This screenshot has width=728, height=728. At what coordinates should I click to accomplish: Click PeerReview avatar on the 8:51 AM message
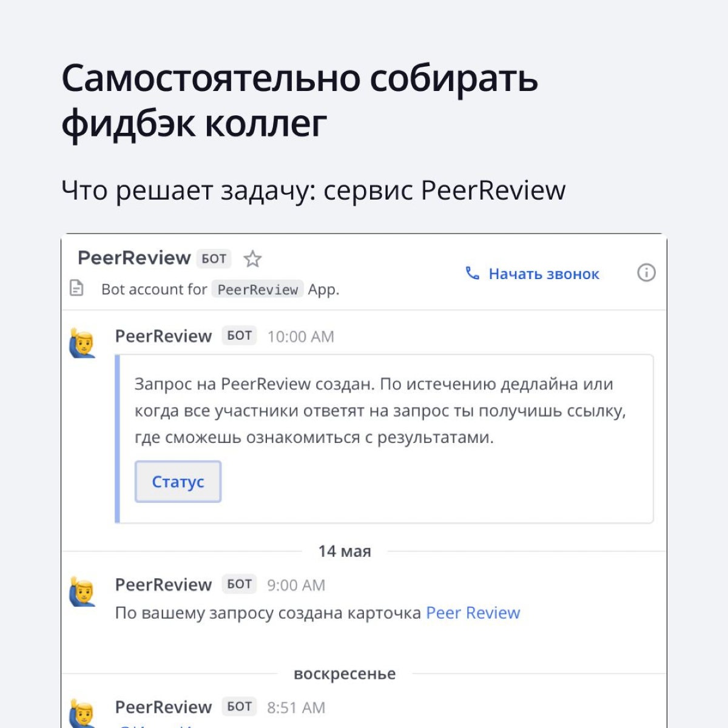83,713
